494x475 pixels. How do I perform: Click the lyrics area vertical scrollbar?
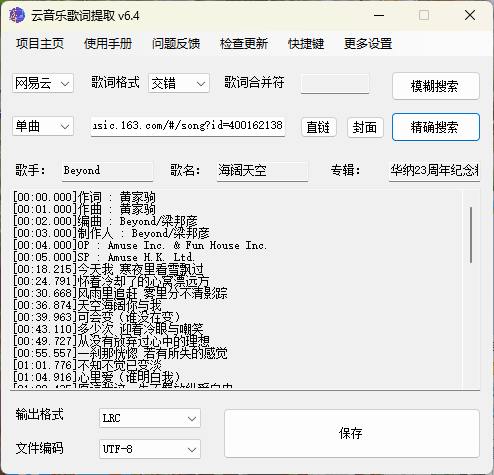pyautogui.click(x=471, y=289)
